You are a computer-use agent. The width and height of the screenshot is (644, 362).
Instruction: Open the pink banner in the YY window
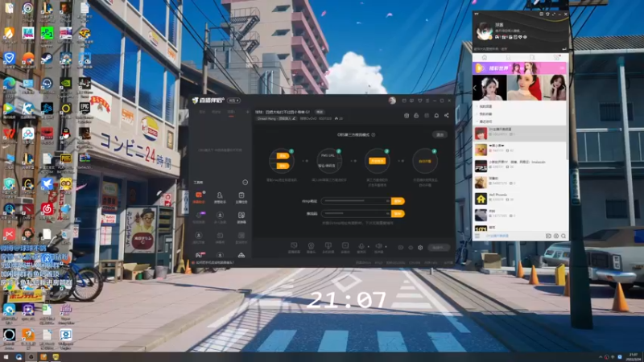point(519,68)
